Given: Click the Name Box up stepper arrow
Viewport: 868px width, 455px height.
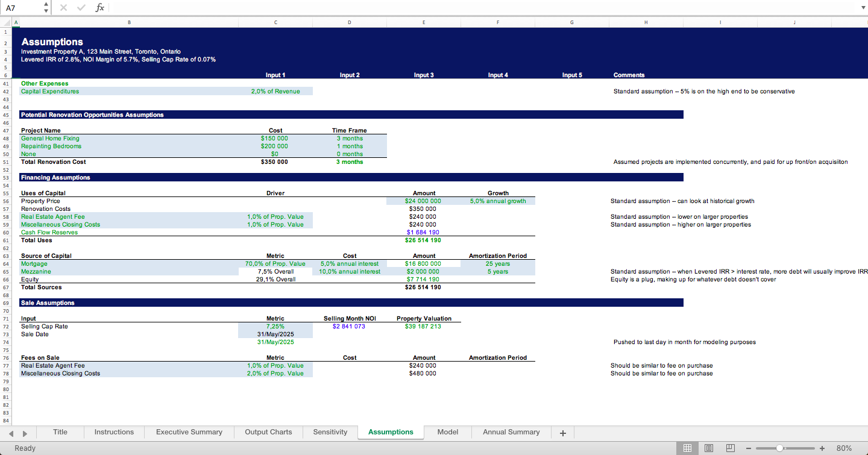Looking at the screenshot, I should (45, 4).
